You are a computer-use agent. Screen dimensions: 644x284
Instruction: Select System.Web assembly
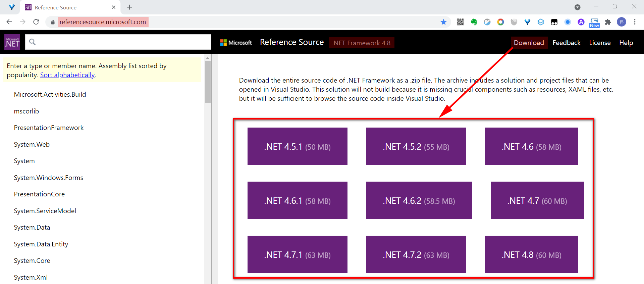click(32, 144)
